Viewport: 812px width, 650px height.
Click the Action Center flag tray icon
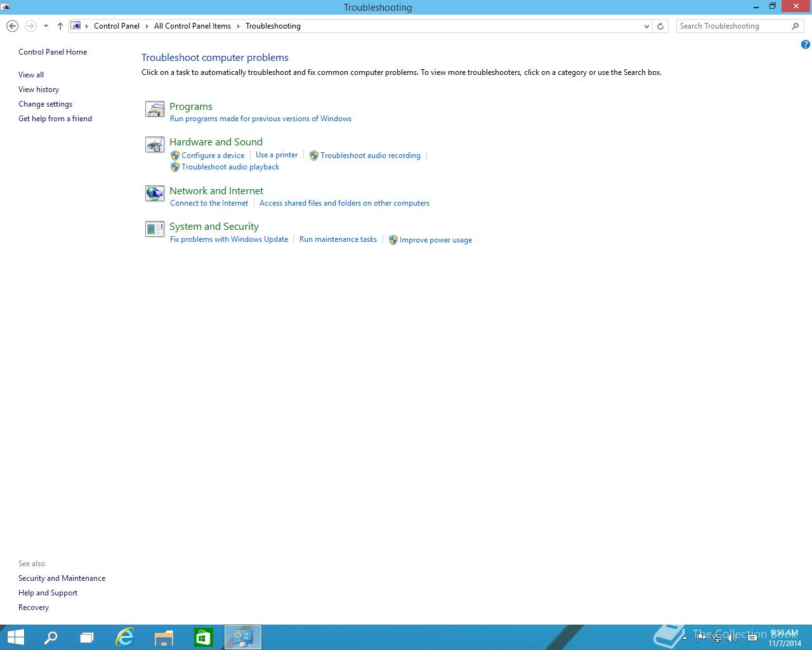pyautogui.click(x=701, y=638)
